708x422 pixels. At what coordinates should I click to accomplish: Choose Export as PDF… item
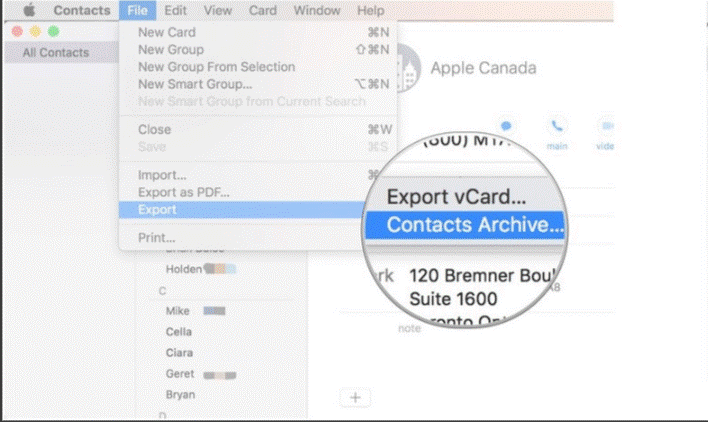tap(244, 192)
